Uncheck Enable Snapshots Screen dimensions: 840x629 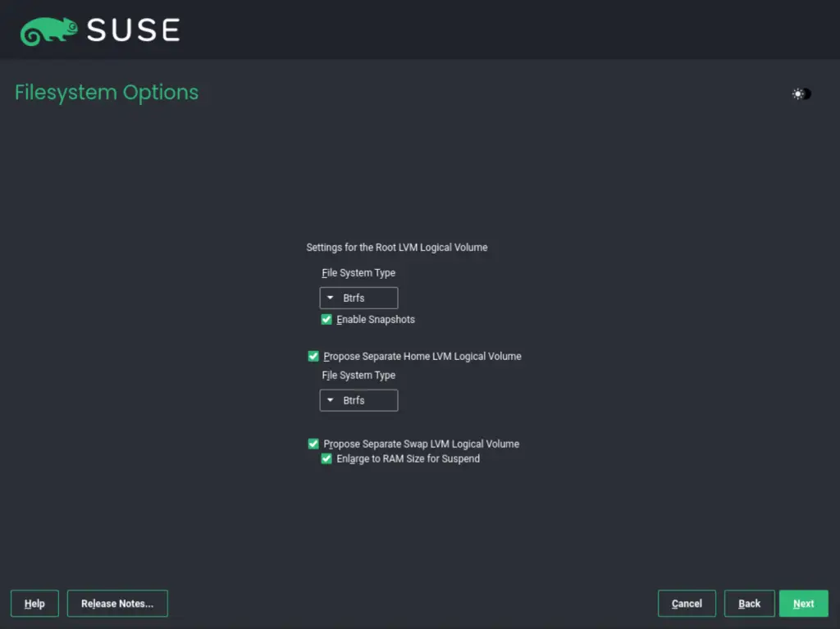(x=326, y=319)
